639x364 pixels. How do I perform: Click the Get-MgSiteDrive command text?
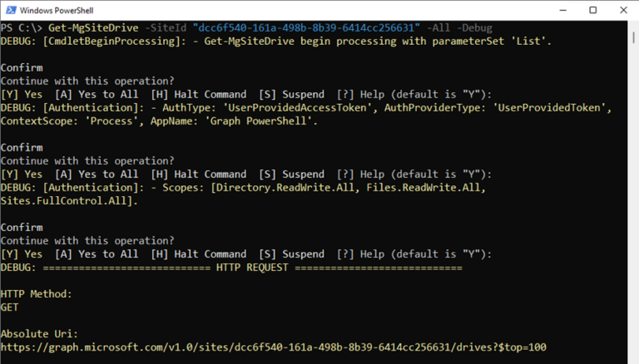click(x=91, y=27)
